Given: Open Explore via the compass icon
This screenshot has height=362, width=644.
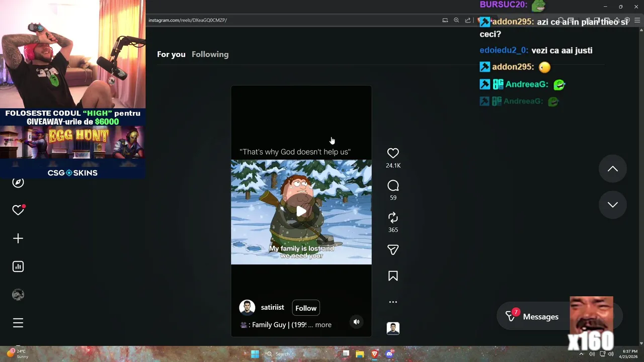Looking at the screenshot, I should tap(18, 183).
